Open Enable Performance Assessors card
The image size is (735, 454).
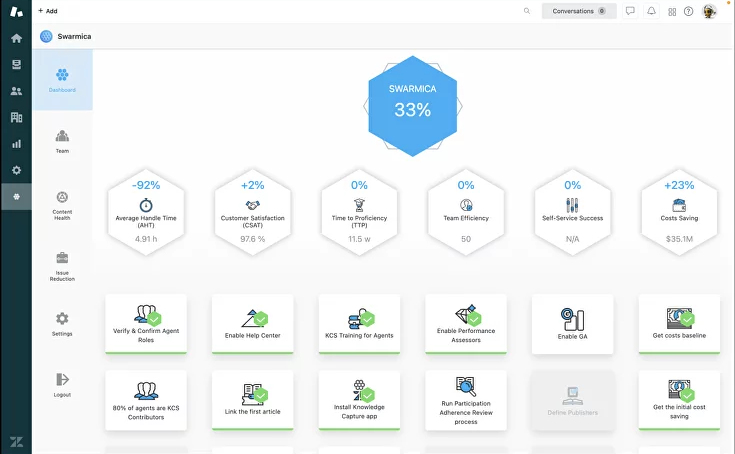(x=466, y=324)
